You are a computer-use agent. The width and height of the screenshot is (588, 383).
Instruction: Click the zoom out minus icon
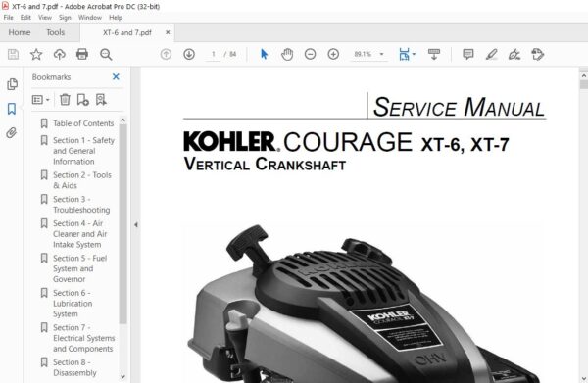point(310,54)
